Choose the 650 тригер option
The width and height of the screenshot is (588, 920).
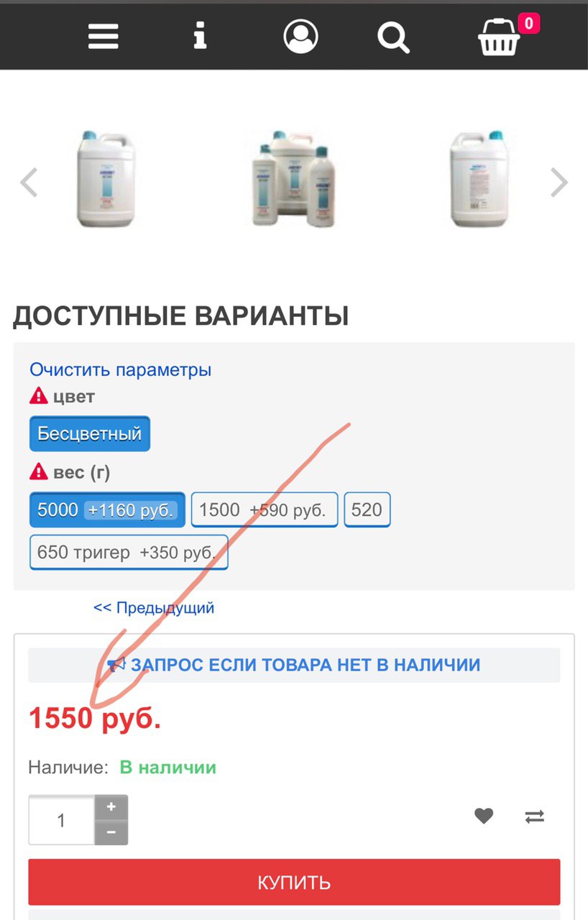[129, 553]
